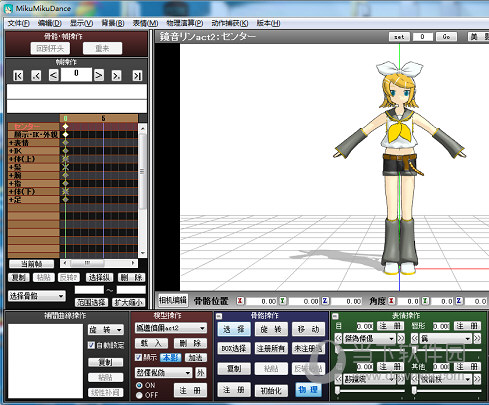Click the MikuMikuDance title bar app icon

pyautogui.click(x=8, y=8)
